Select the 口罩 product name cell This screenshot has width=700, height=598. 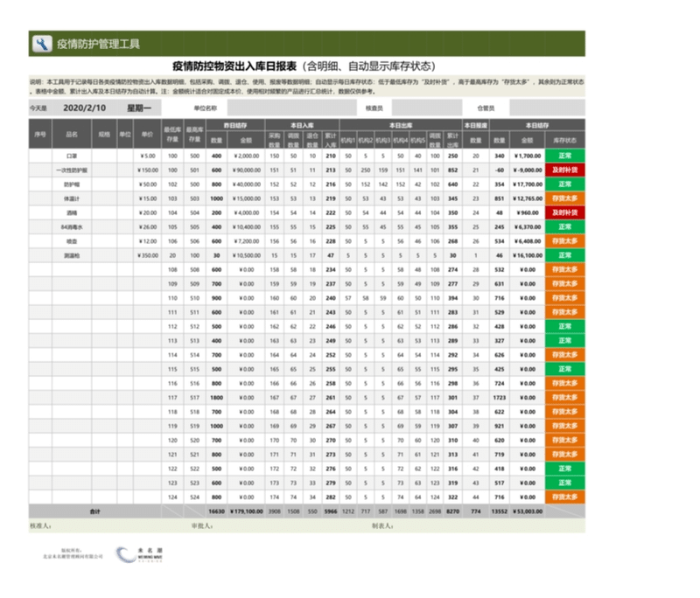pyautogui.click(x=72, y=156)
